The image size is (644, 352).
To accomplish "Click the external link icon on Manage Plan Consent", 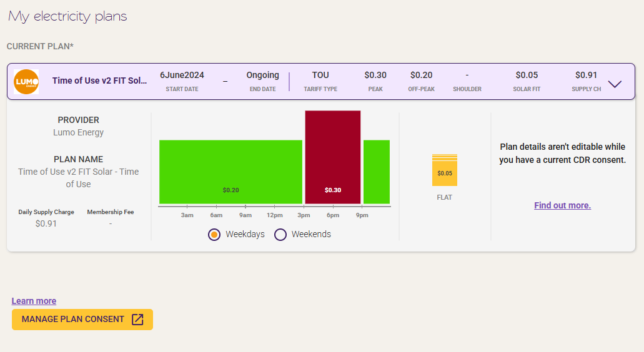I will coord(137,319).
